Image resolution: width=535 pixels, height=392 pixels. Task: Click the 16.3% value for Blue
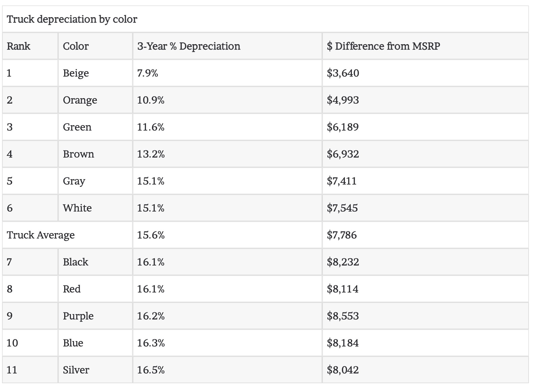151,343
